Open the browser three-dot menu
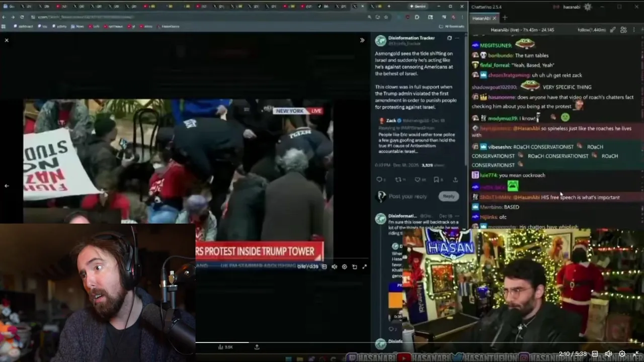The height and width of the screenshot is (362, 644). pos(462,17)
